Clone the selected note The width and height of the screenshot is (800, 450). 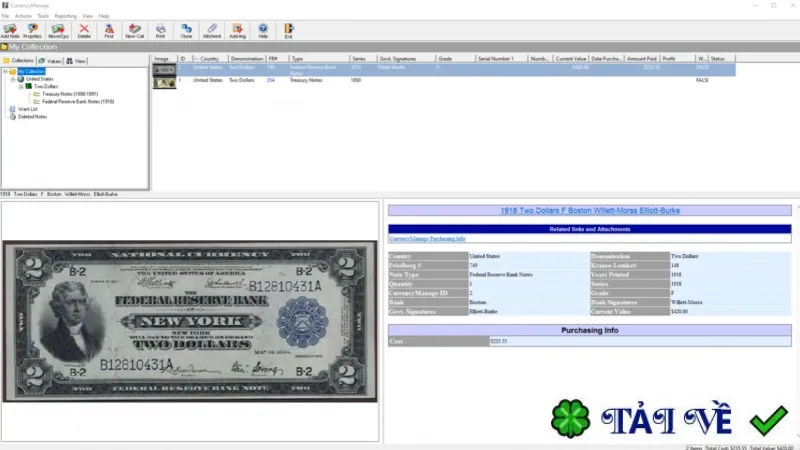pyautogui.click(x=186, y=31)
